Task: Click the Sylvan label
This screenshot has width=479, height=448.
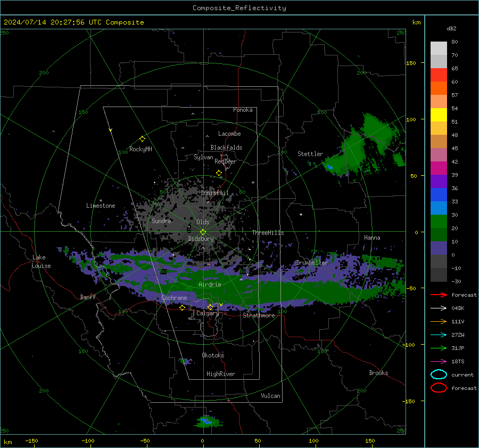Action: [x=203, y=157]
